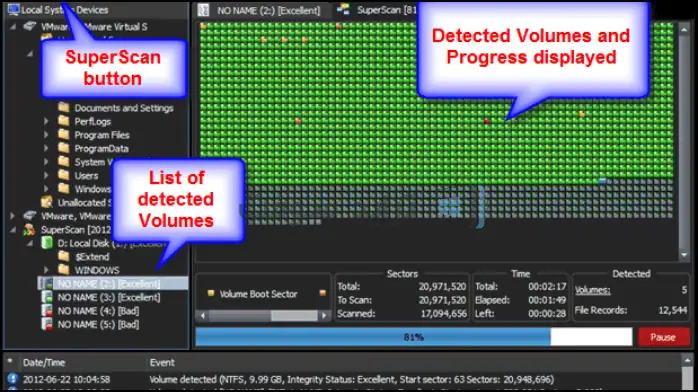Image resolution: width=698 pixels, height=392 pixels.
Task: Click the first VMware Virtual S disk icon
Action: click(29, 26)
